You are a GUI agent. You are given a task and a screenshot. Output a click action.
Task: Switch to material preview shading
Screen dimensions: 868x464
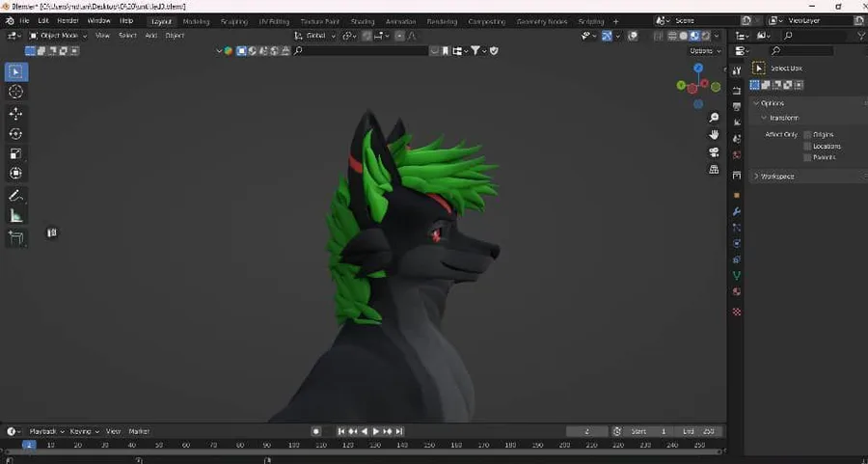coord(694,36)
